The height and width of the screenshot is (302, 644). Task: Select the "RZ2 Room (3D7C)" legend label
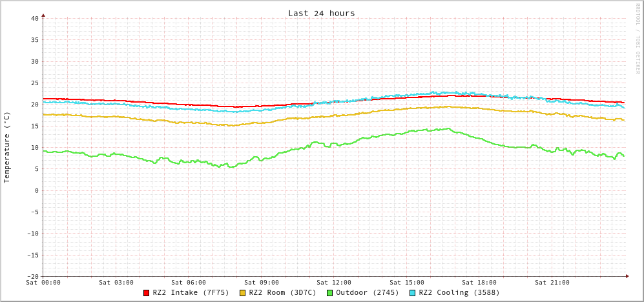click(x=282, y=292)
